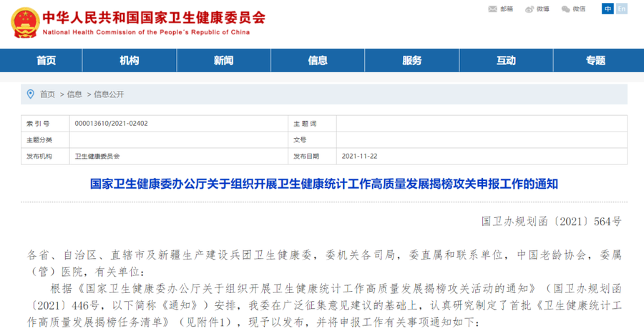Switch language to En English
The height and width of the screenshot is (331, 644).
(x=622, y=9)
